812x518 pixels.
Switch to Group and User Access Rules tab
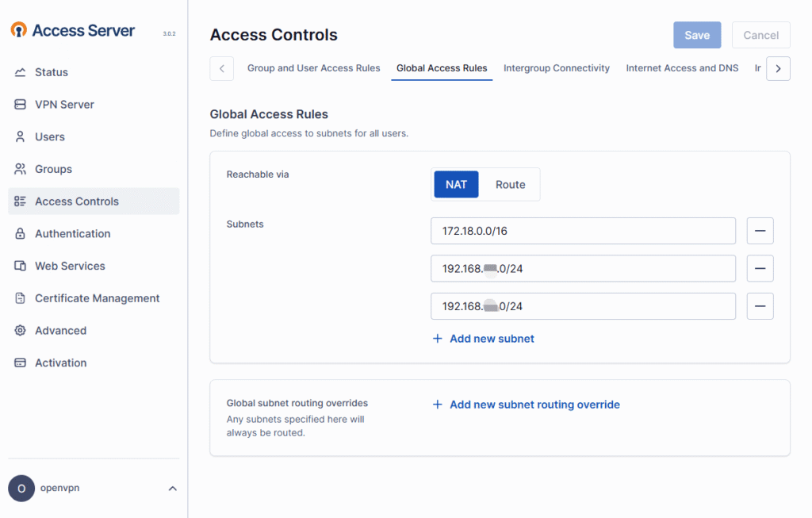click(x=313, y=68)
